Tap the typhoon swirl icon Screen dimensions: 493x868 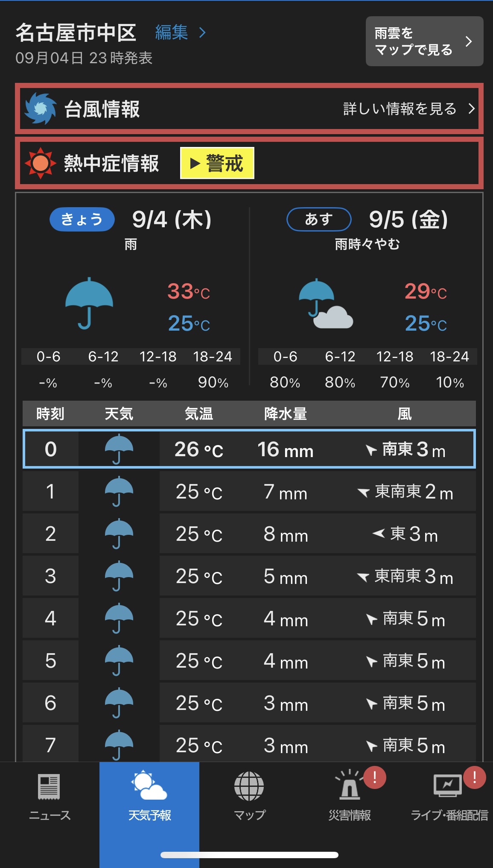point(41,108)
